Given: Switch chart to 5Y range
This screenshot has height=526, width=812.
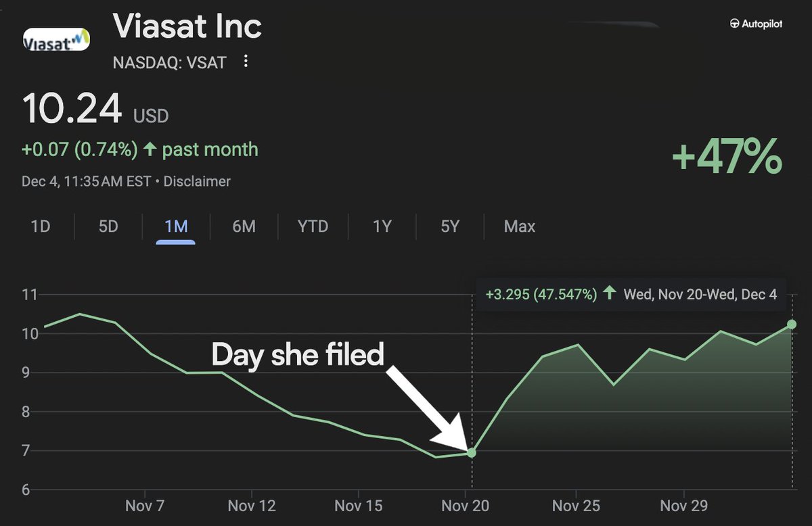Looking at the screenshot, I should pyautogui.click(x=450, y=226).
